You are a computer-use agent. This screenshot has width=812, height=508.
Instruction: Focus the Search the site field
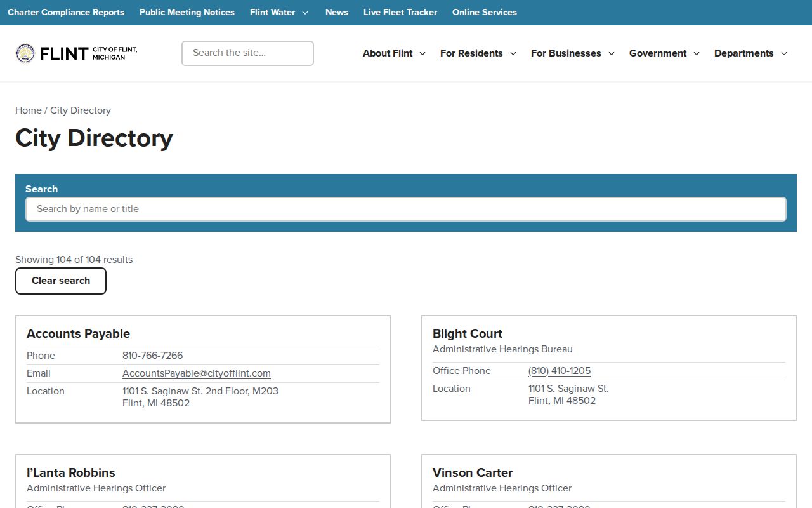click(x=247, y=53)
